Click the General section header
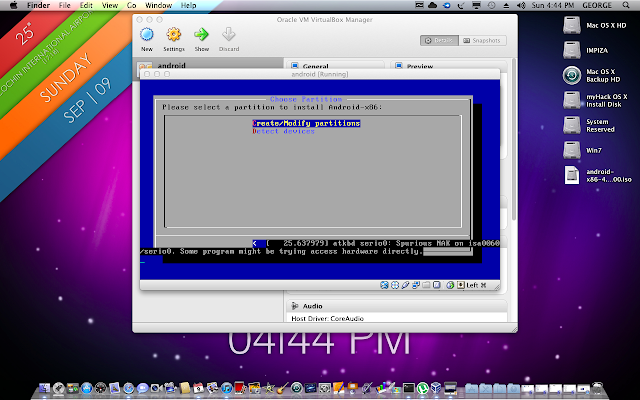Image resolution: width=640 pixels, height=400 pixels. [x=316, y=66]
